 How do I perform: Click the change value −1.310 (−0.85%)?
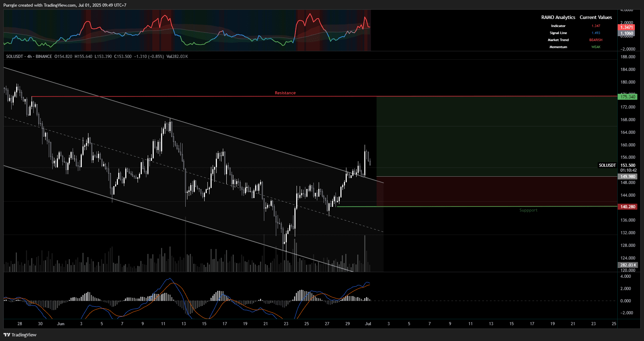click(x=149, y=57)
